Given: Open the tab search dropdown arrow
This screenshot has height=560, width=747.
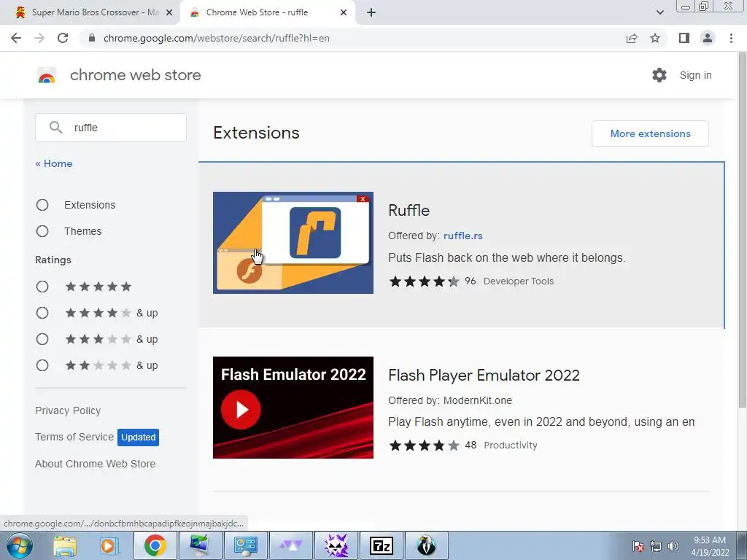Looking at the screenshot, I should tap(659, 12).
